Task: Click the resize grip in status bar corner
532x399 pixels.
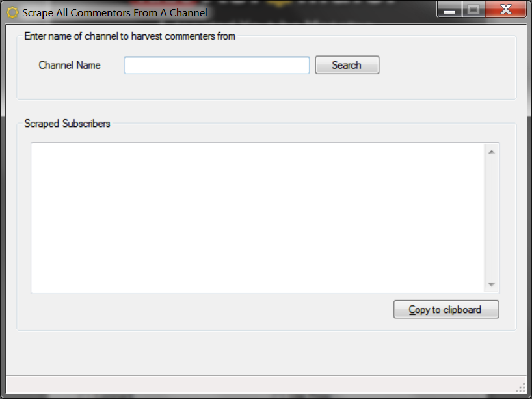Action: 520,387
